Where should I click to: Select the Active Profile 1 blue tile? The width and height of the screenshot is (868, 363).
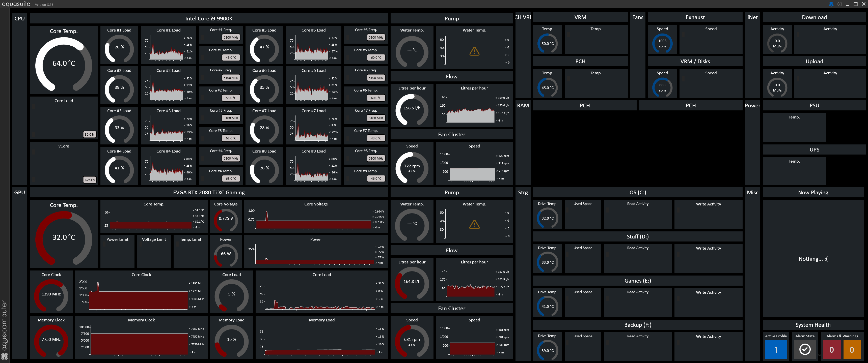776,350
